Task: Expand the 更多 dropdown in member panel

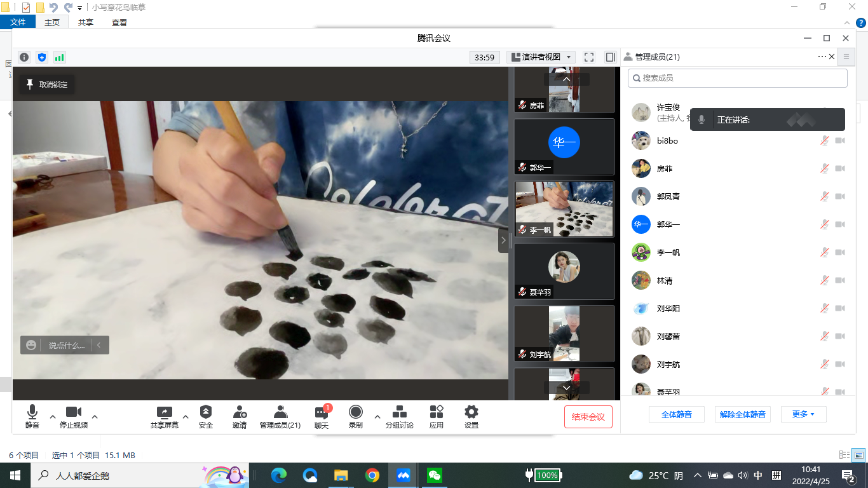Action: (x=803, y=414)
